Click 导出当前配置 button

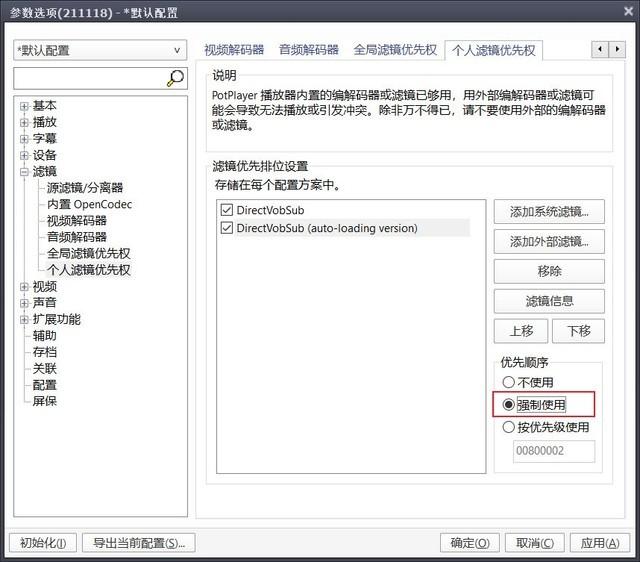(138, 543)
